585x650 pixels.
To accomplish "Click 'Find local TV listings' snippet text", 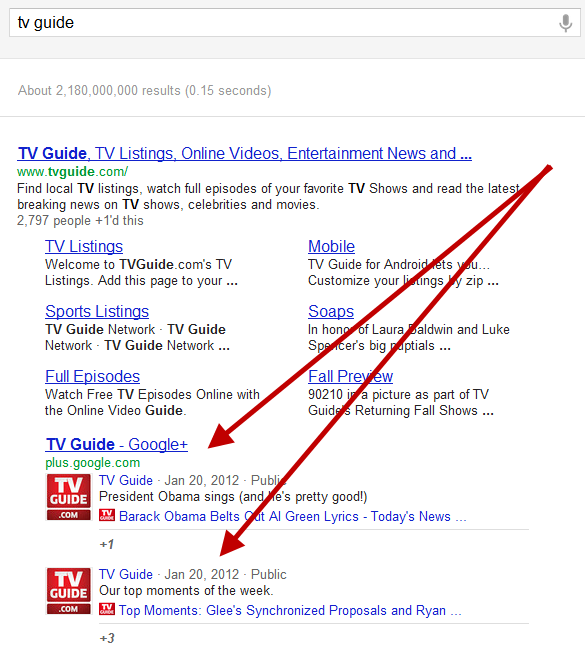I will (x=268, y=196).
